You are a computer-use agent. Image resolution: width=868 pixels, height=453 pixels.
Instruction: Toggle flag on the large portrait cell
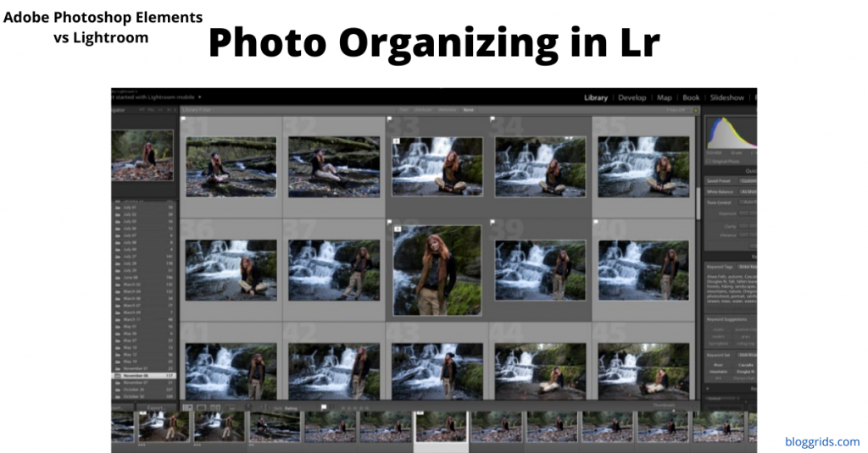click(x=389, y=223)
